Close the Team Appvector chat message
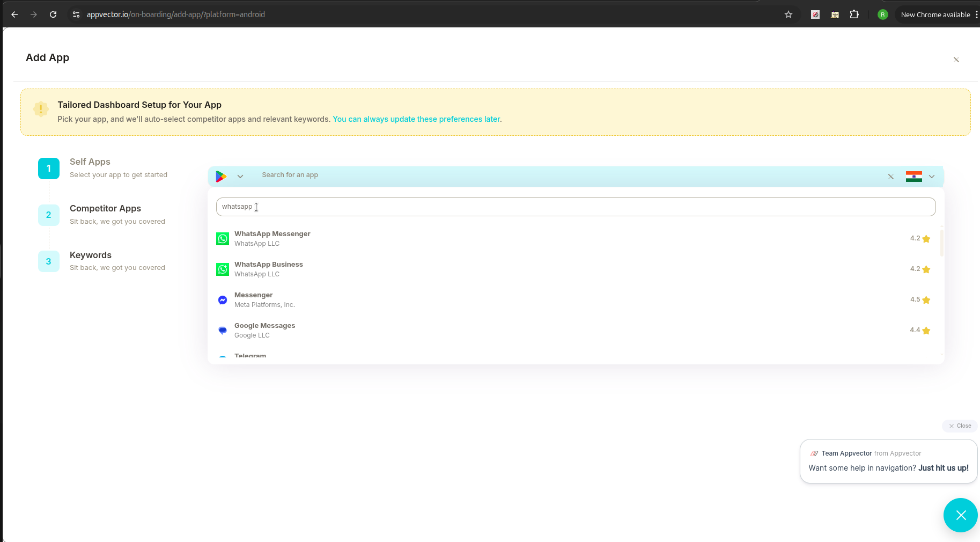 click(x=960, y=426)
